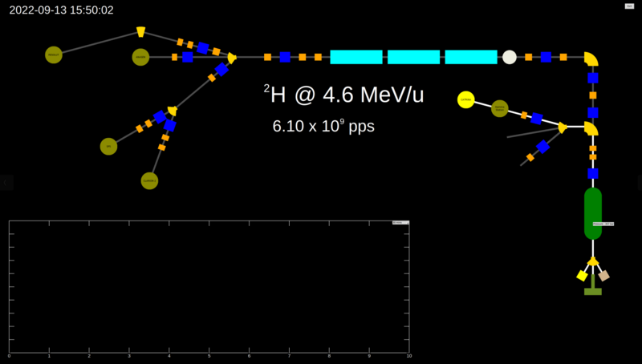This screenshot has width=642, height=364.
Task: Click the tan diamond ion source
Action: pyautogui.click(x=604, y=276)
